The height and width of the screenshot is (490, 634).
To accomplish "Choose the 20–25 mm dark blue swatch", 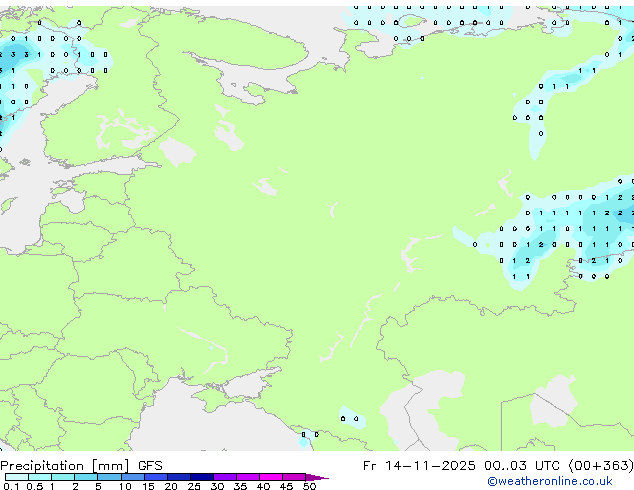I will (x=179, y=477).
